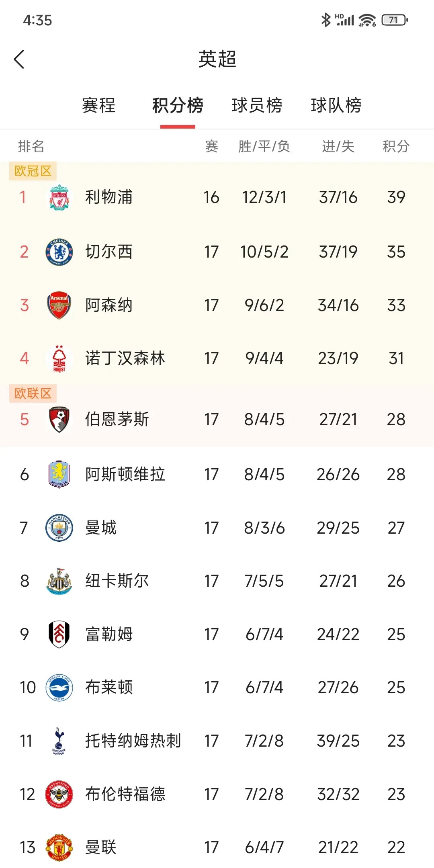Switch to the 赛程 tab
The width and height of the screenshot is (434, 868).
click(x=99, y=106)
